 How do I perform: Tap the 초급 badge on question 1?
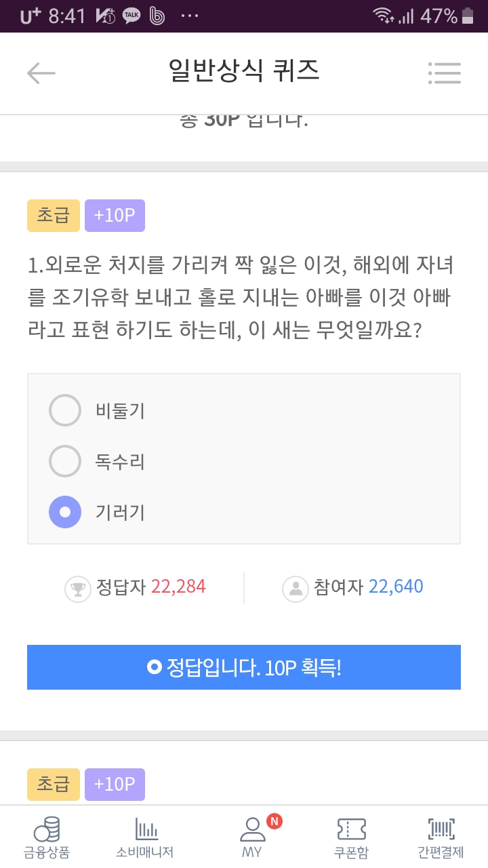click(54, 216)
